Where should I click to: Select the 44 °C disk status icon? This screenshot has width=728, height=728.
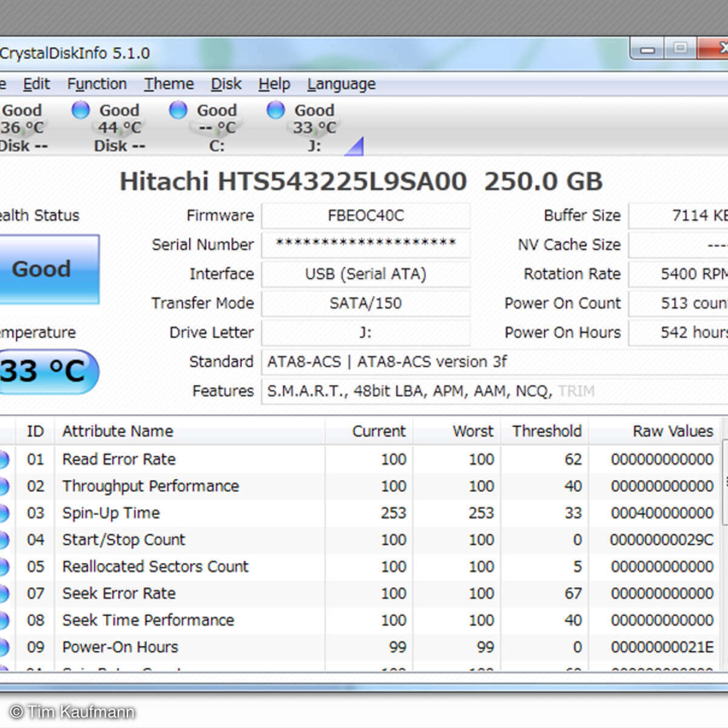click(x=81, y=110)
